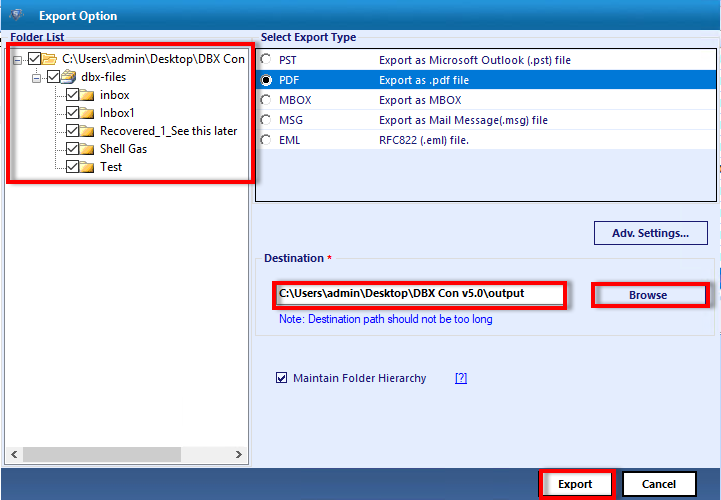This screenshot has height=500, width=721.
Task: Click the folder list right scroll arrow
Action: coord(239,454)
